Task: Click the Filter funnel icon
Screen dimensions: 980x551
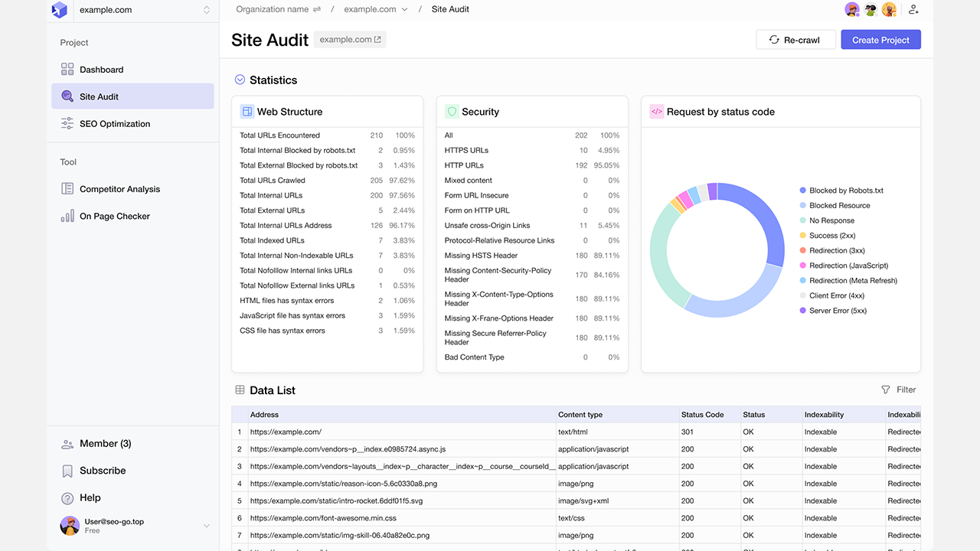Action: click(886, 390)
